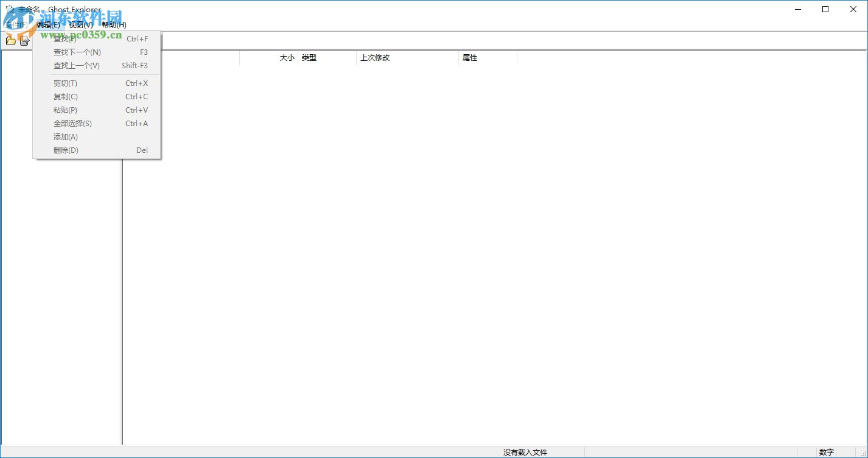This screenshot has height=458, width=868.
Task: Select 粘贴(P) in the edit menu
Action: (97, 110)
